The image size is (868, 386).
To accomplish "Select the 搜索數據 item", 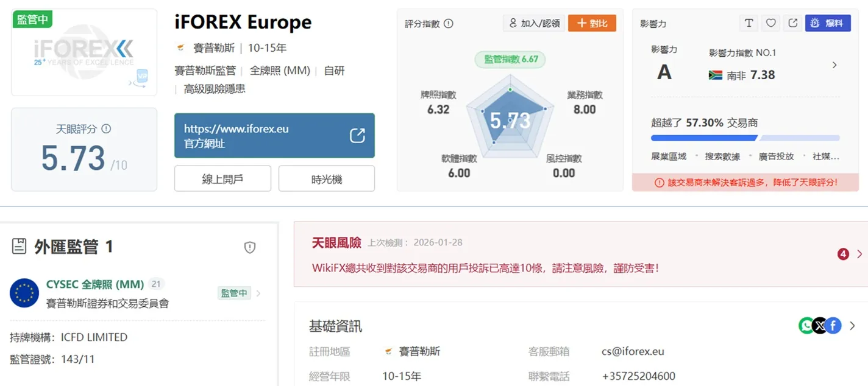I will (x=722, y=156).
